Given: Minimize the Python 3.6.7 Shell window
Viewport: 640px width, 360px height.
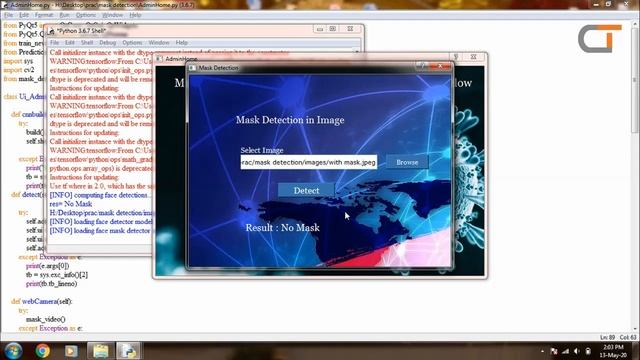Looking at the screenshot, I should click(x=320, y=29).
